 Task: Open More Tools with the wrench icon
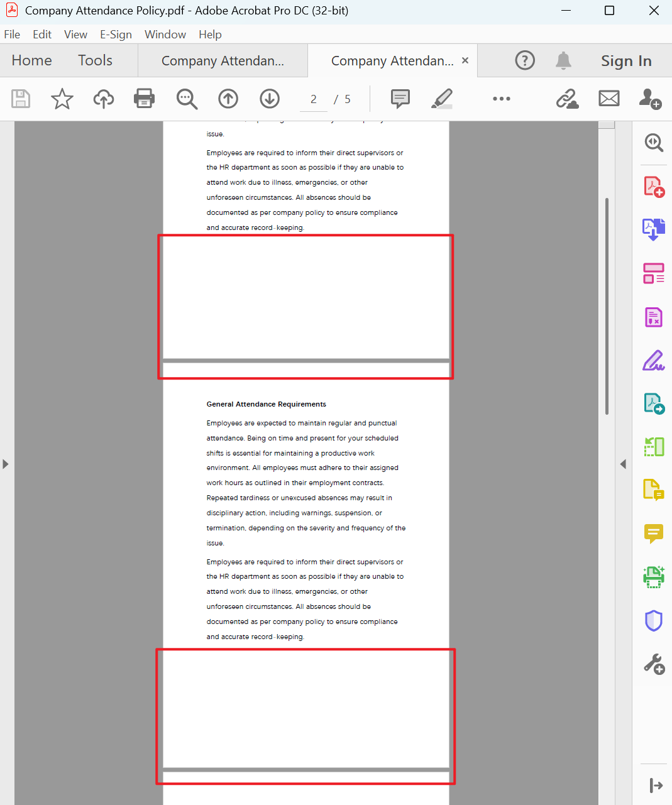tap(654, 664)
